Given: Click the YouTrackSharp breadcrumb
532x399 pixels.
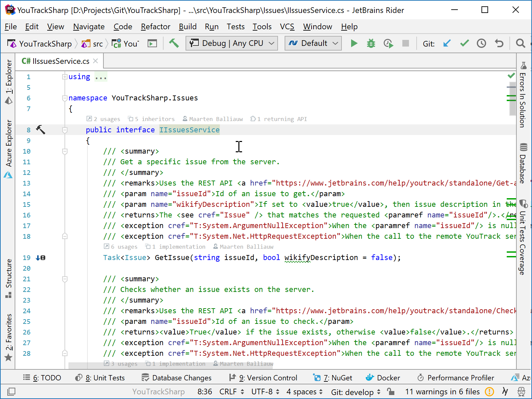Looking at the screenshot, I should click(x=40, y=44).
